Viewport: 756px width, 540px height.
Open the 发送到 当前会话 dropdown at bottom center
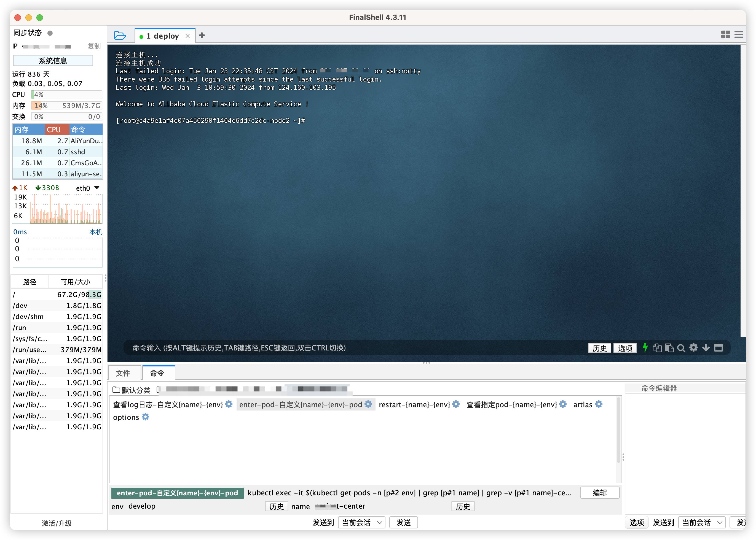click(x=361, y=522)
